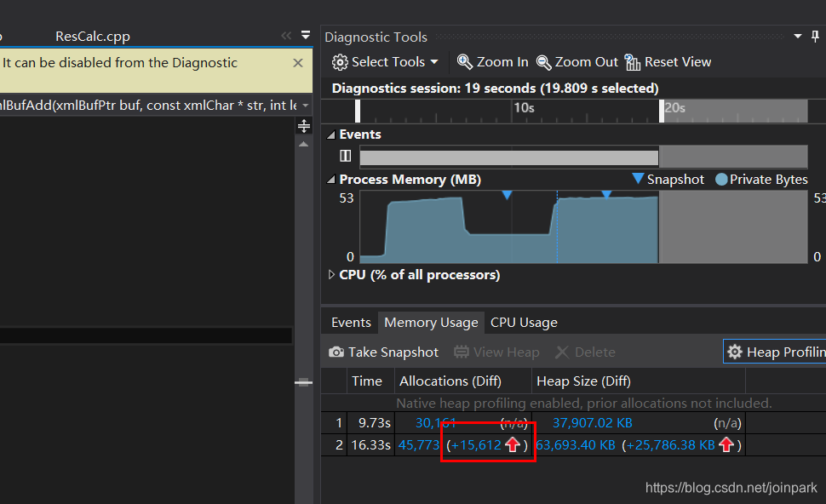Take a memory snapshot with camera button

(383, 352)
